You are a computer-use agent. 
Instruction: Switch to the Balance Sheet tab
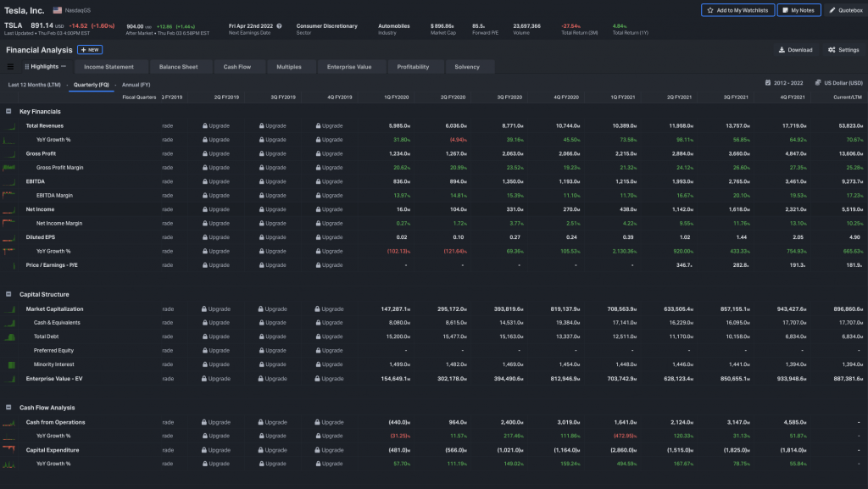pyautogui.click(x=178, y=67)
